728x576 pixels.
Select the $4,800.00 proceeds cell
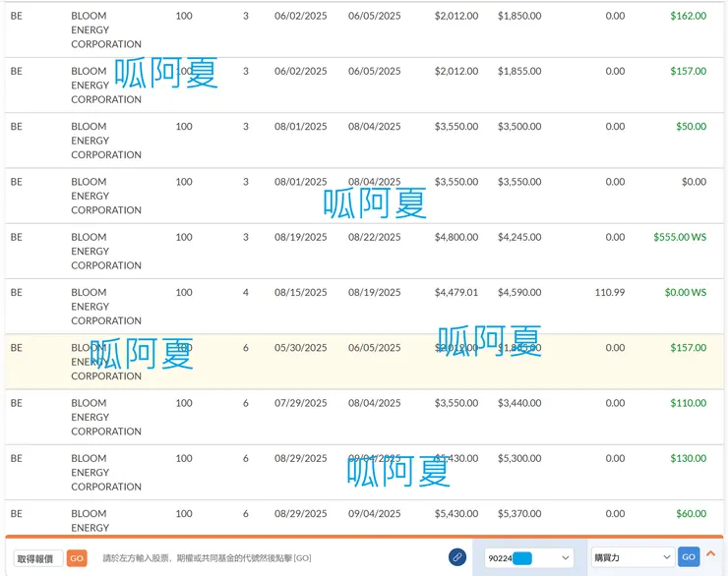tap(456, 237)
